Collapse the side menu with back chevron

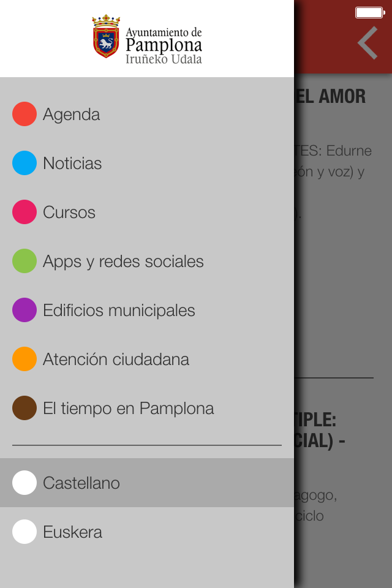point(367,43)
